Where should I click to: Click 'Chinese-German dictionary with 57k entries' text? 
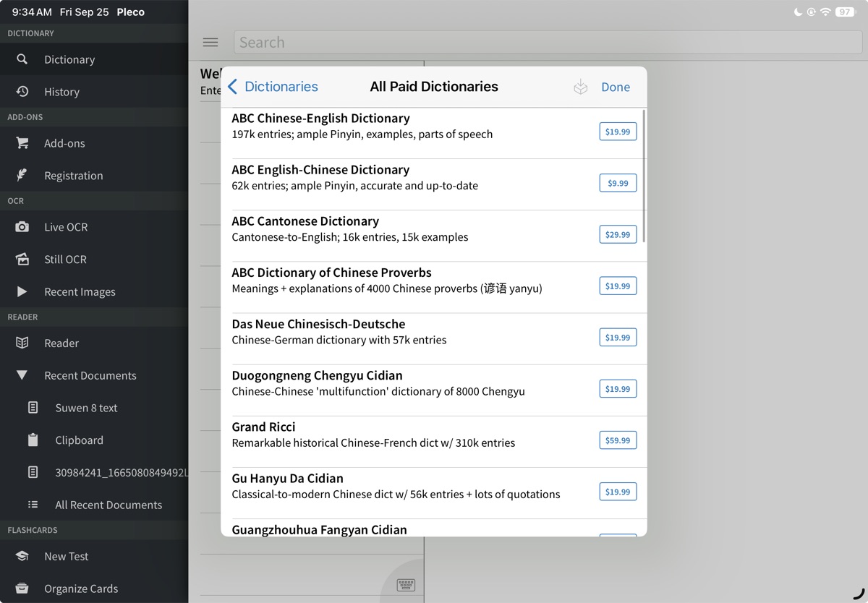pyautogui.click(x=339, y=340)
